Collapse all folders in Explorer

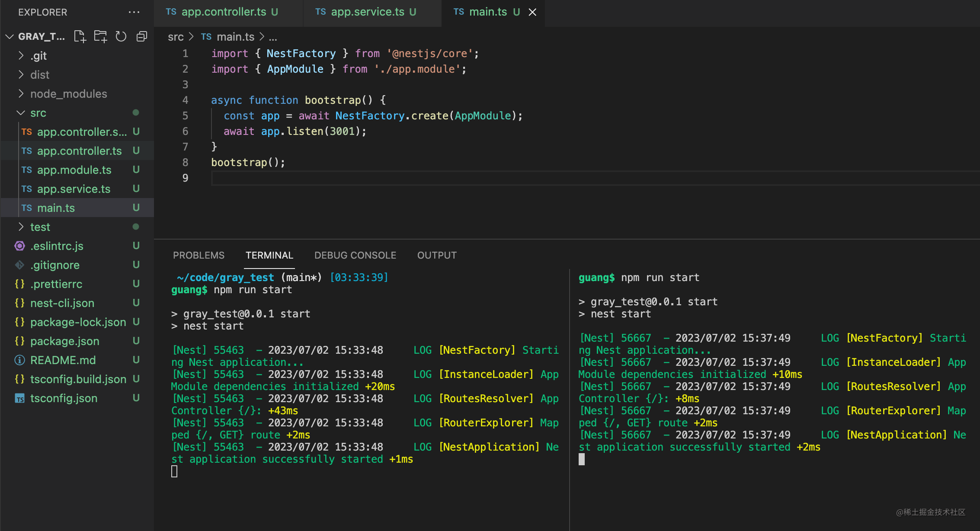142,36
